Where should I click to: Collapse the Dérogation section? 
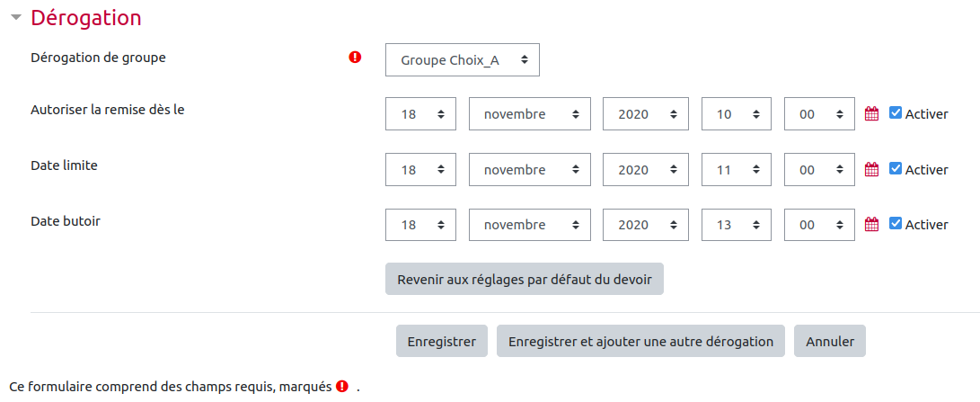(x=15, y=17)
